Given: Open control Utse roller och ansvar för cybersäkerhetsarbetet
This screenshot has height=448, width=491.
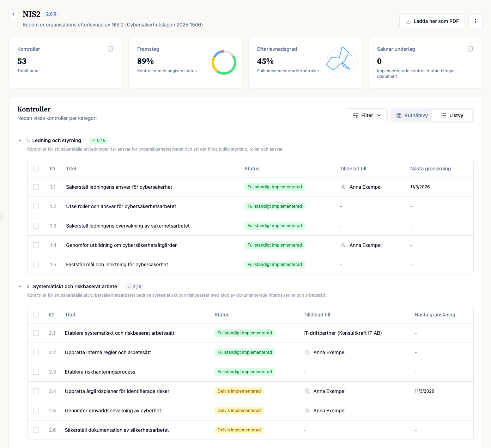Looking at the screenshot, I should 121,206.
